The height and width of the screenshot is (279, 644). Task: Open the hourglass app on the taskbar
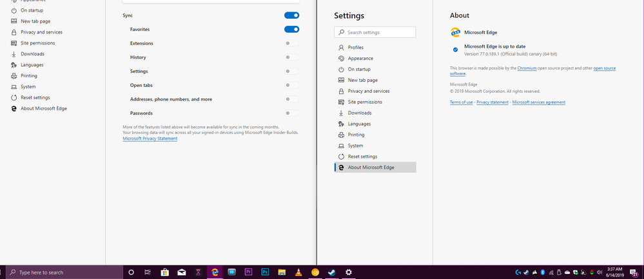[199, 272]
